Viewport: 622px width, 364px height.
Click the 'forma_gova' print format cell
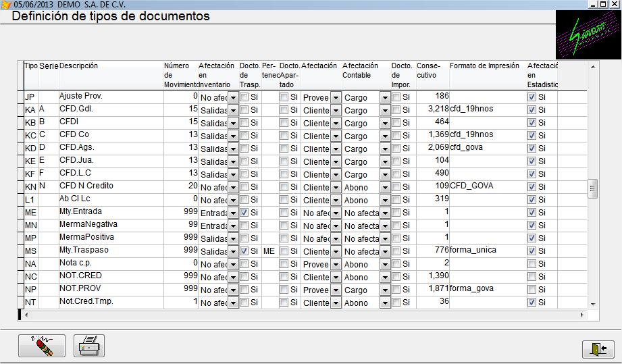pos(488,288)
